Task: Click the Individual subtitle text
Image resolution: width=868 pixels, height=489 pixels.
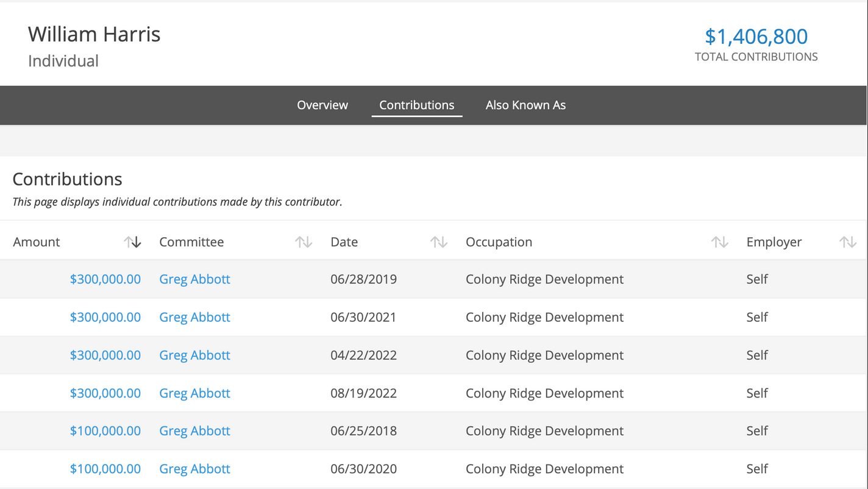Action: [63, 61]
